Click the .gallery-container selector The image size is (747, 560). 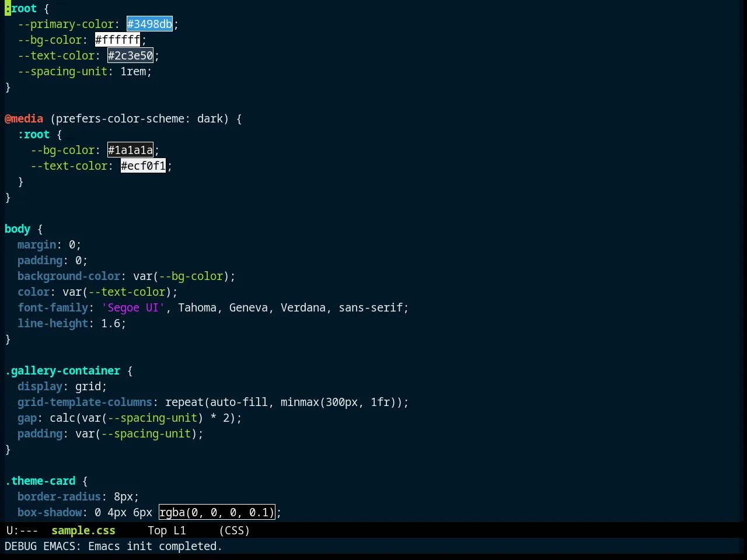[x=62, y=370]
